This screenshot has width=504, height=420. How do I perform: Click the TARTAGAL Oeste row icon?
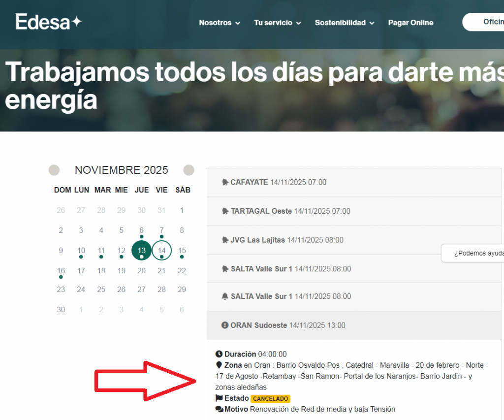[225, 211]
